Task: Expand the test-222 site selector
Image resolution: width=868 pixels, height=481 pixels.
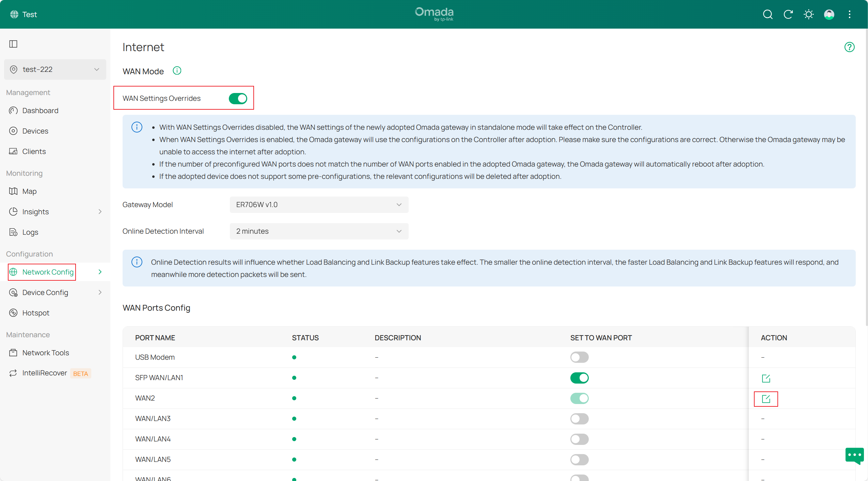Action: [55, 69]
